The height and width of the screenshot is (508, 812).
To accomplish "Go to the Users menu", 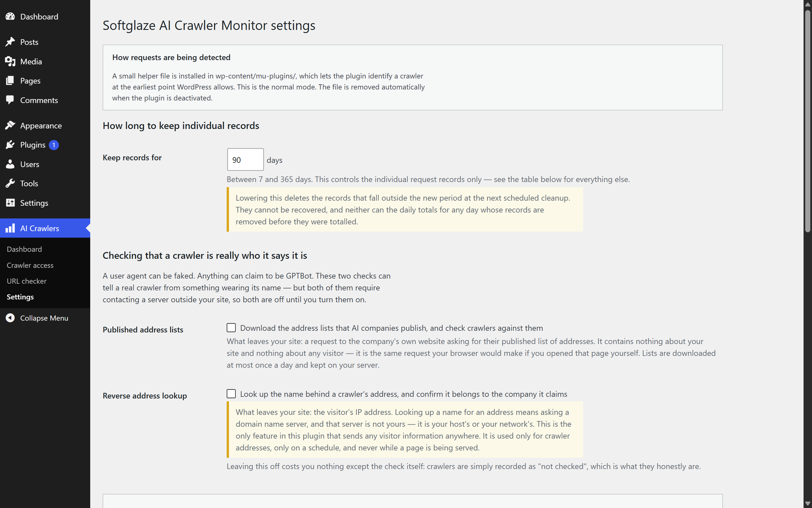I will (45, 164).
